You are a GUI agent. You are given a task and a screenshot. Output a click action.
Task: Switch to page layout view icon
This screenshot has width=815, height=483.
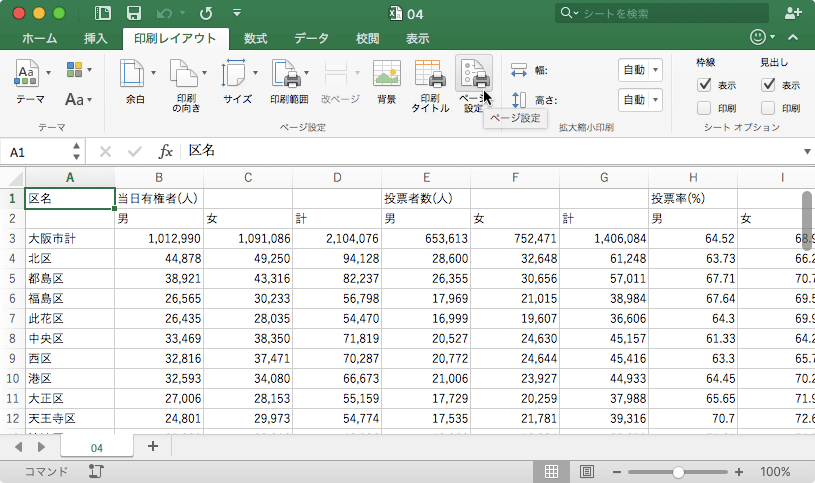click(x=587, y=472)
